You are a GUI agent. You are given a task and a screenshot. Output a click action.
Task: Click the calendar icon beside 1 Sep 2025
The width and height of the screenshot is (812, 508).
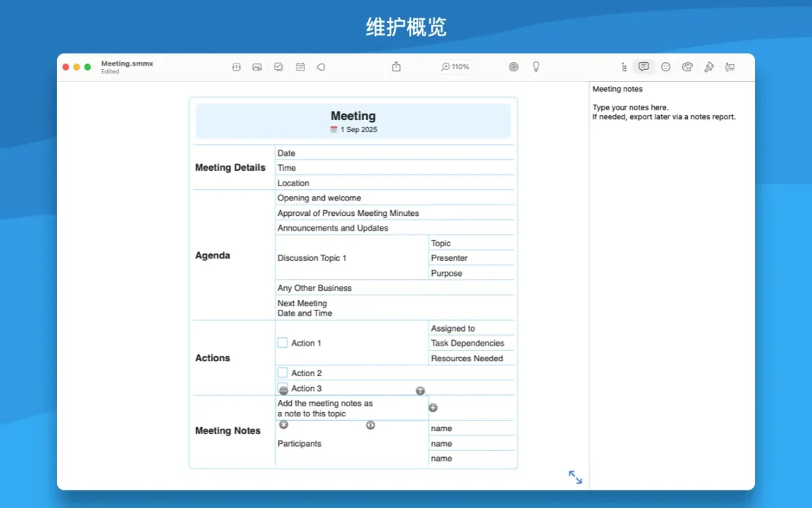[x=334, y=130]
